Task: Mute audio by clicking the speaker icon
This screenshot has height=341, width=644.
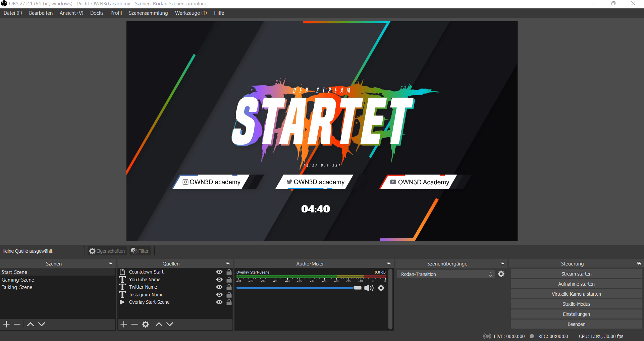Action: [369, 288]
